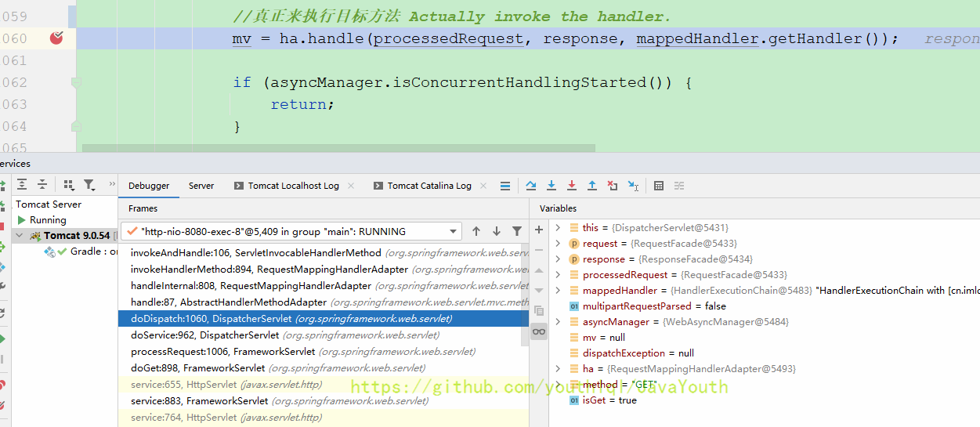Click the Step Into debugger icon
This screenshot has height=427, width=980.
[551, 186]
